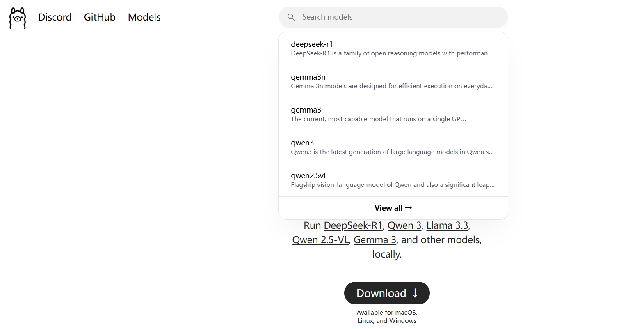Open the Llama 3.3 hyperlink
This screenshot has width=644, height=329.
(x=447, y=225)
